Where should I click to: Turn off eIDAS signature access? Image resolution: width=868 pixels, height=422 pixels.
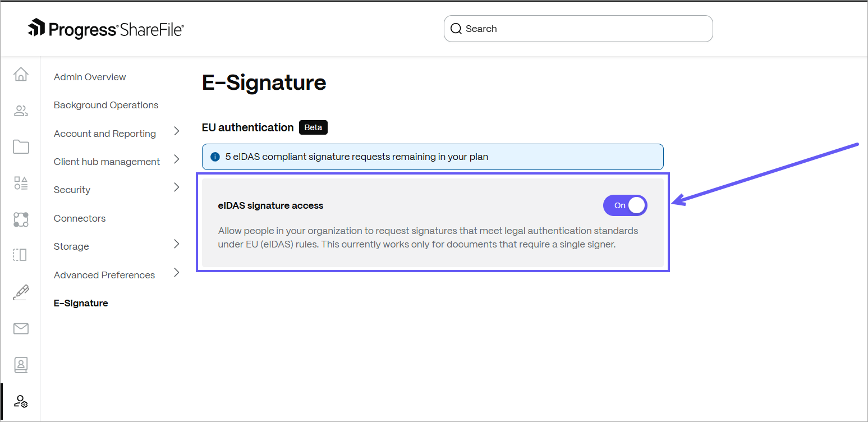click(624, 205)
